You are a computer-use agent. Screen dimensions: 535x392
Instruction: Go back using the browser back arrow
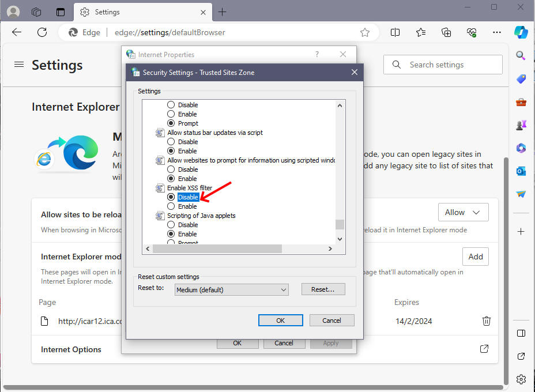coord(16,32)
